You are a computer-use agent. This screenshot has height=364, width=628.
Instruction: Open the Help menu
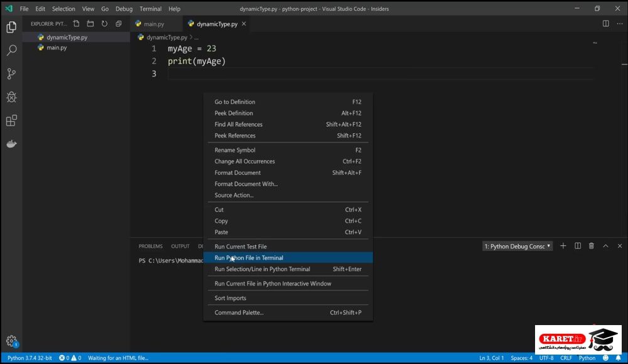pos(174,9)
